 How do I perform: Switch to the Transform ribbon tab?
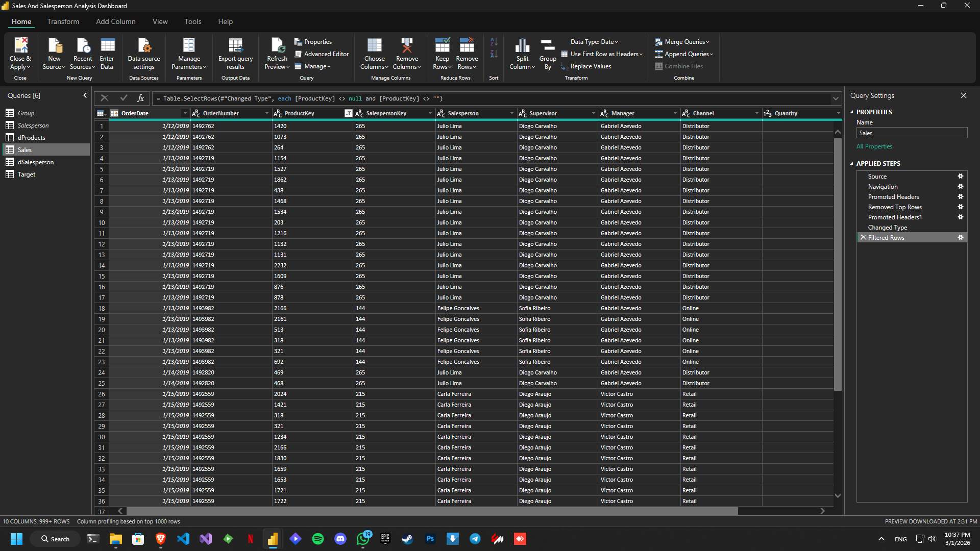tap(63, 21)
